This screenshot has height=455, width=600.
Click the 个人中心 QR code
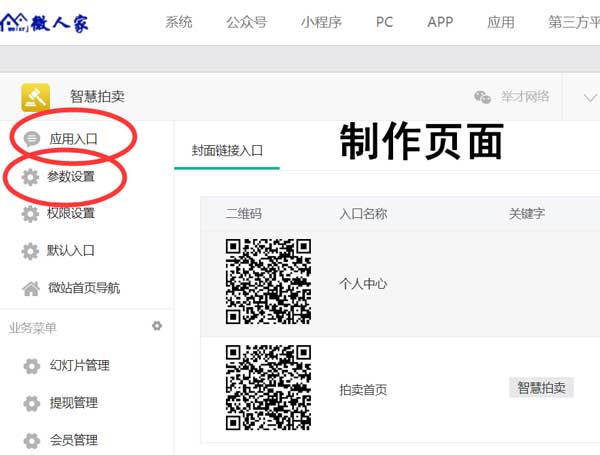click(x=268, y=281)
